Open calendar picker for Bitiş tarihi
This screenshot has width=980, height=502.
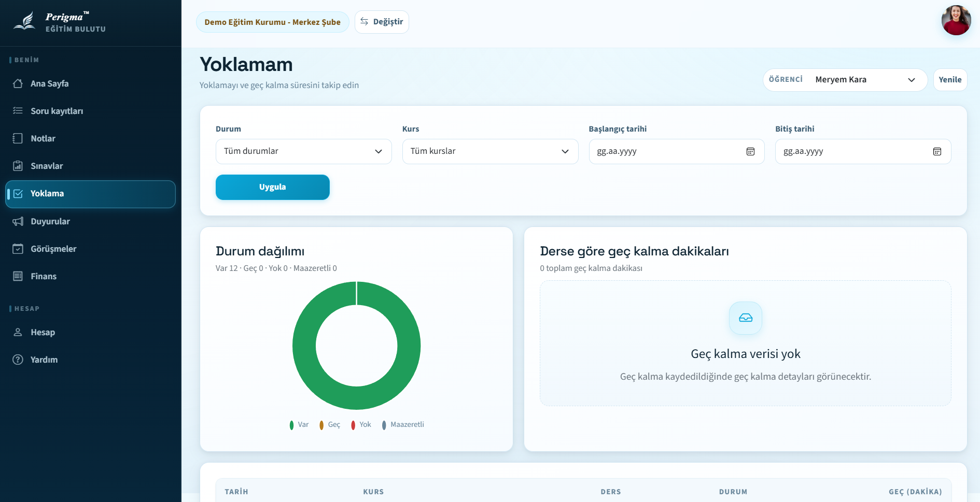[x=937, y=151]
